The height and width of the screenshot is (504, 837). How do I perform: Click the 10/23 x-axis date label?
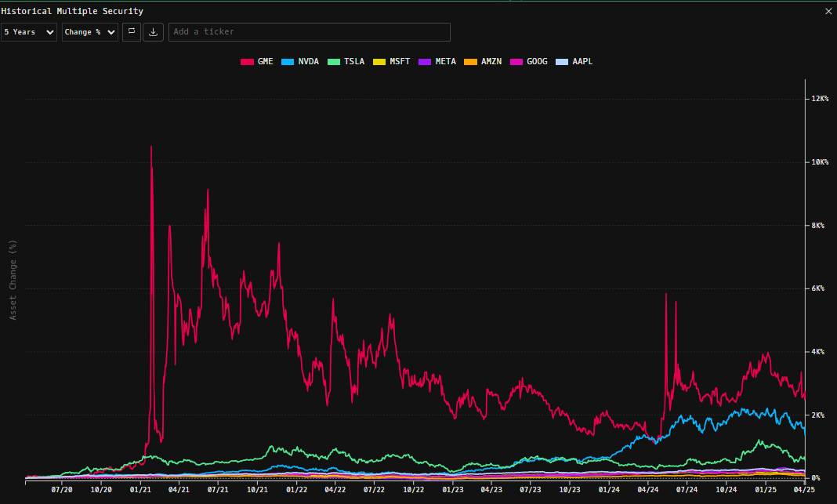pyautogui.click(x=570, y=490)
